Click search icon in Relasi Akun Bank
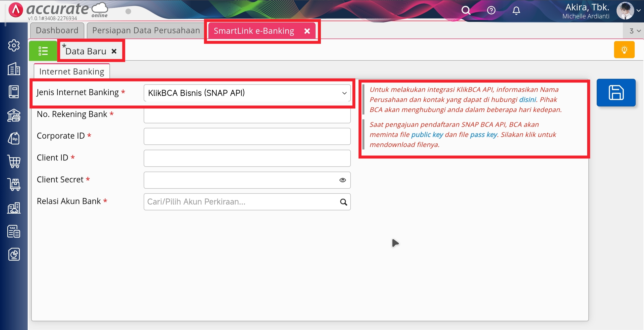The height and width of the screenshot is (330, 644). coord(343,202)
